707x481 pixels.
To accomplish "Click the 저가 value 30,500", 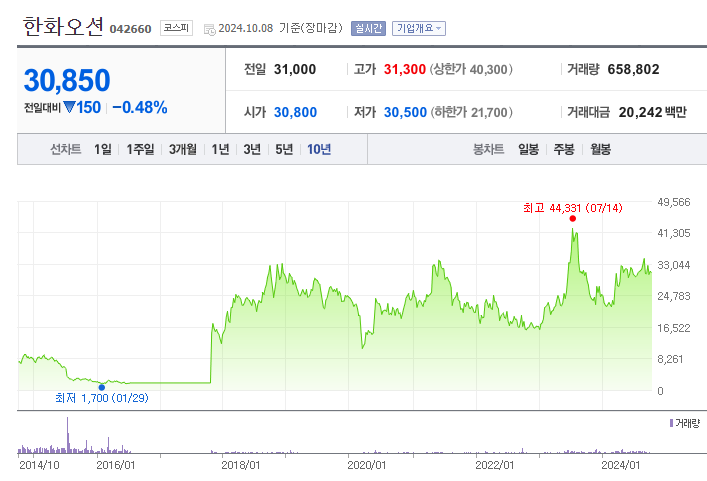I will point(405,112).
